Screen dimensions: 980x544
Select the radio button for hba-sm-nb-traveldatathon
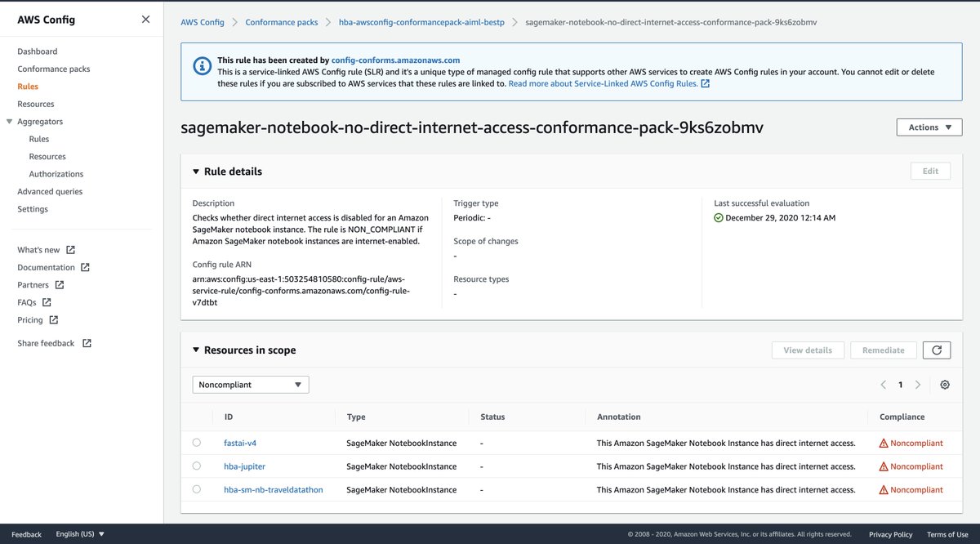pyautogui.click(x=196, y=489)
